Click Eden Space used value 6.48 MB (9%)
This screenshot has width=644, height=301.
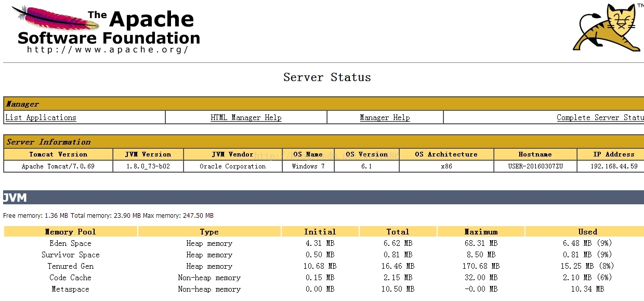(x=587, y=243)
